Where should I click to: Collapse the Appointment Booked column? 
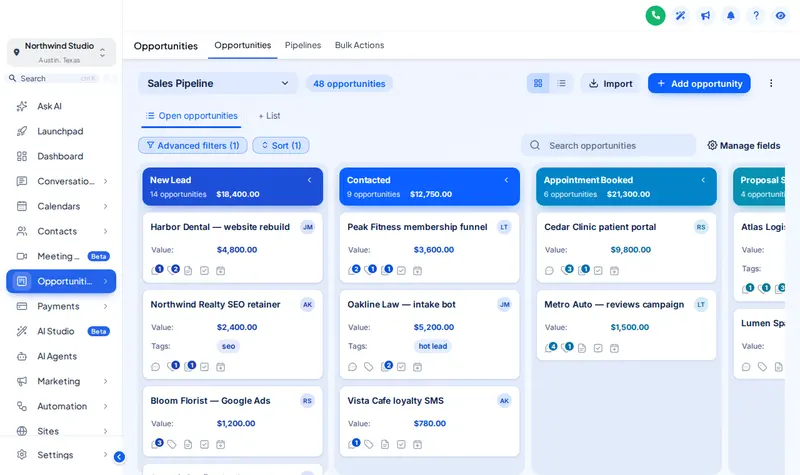point(704,180)
